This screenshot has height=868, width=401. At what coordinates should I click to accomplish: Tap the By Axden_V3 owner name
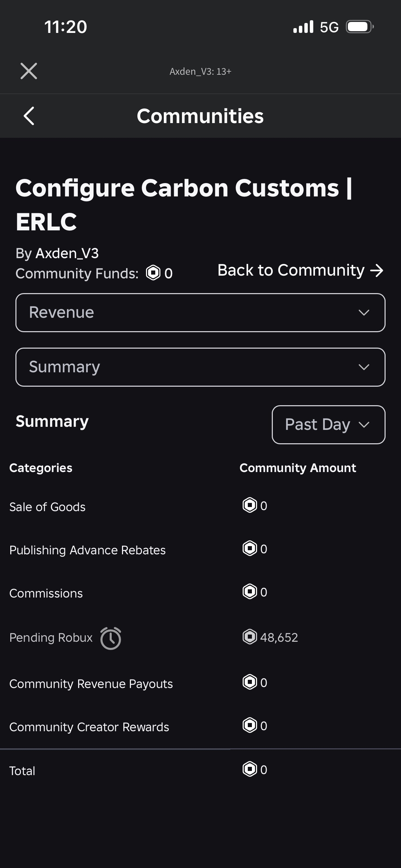(57, 254)
